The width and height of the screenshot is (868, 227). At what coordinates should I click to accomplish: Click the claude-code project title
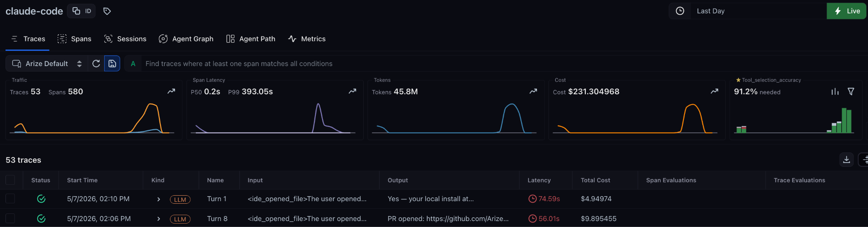[x=34, y=11]
